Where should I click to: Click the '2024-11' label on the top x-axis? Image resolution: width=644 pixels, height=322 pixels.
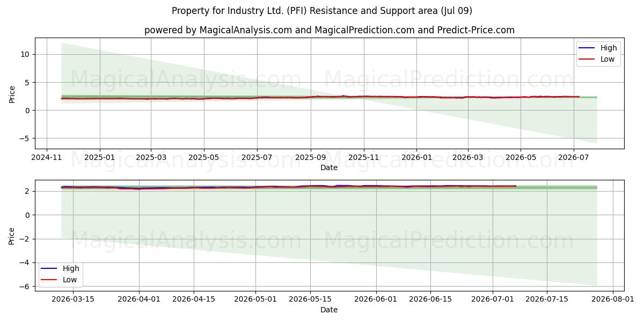(x=47, y=157)
